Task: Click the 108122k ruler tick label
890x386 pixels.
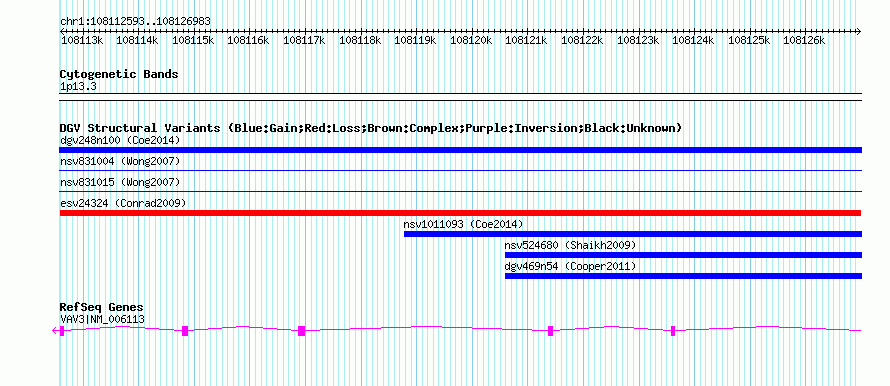Action: pyautogui.click(x=582, y=40)
